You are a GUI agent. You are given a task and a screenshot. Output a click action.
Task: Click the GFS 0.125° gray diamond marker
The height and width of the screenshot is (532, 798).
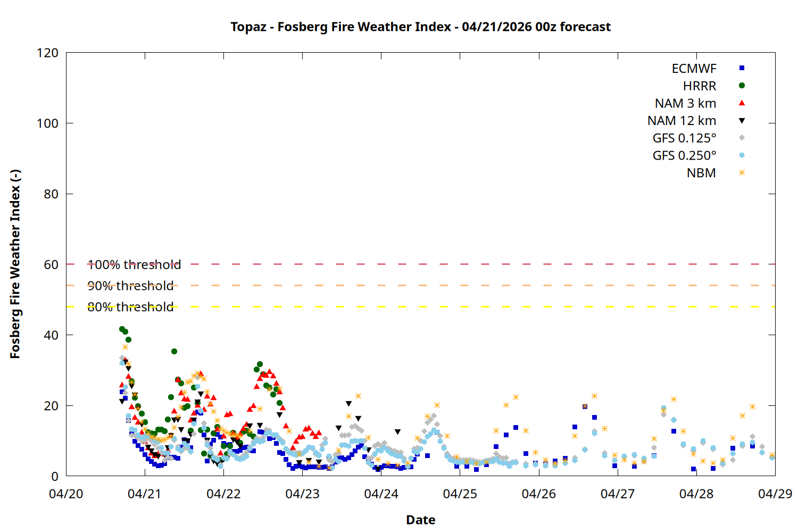(x=742, y=138)
